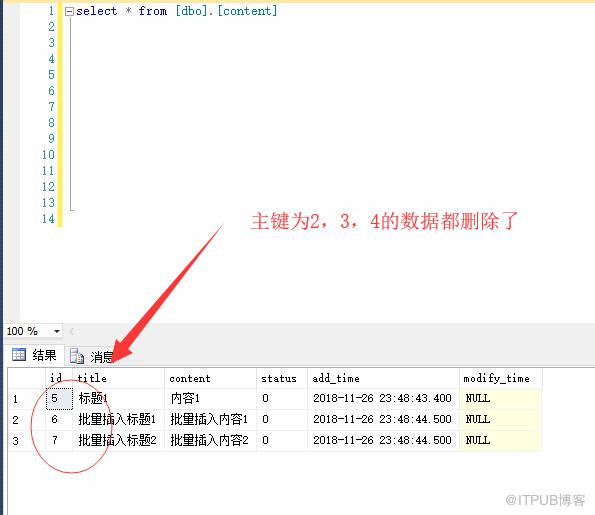Screen dimensions: 595x515
Task: Select the id cell with value 6
Action: pyautogui.click(x=59, y=419)
